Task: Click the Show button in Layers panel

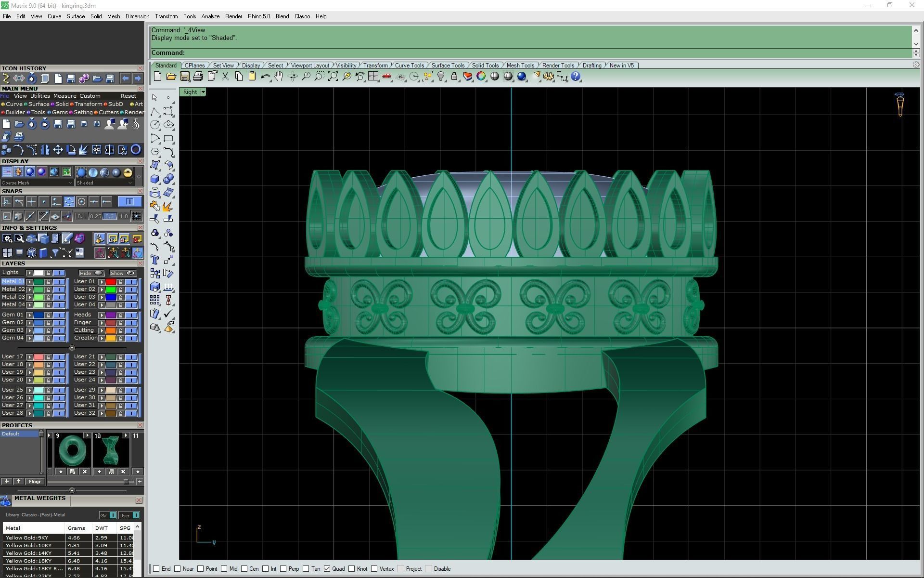Action: point(123,273)
